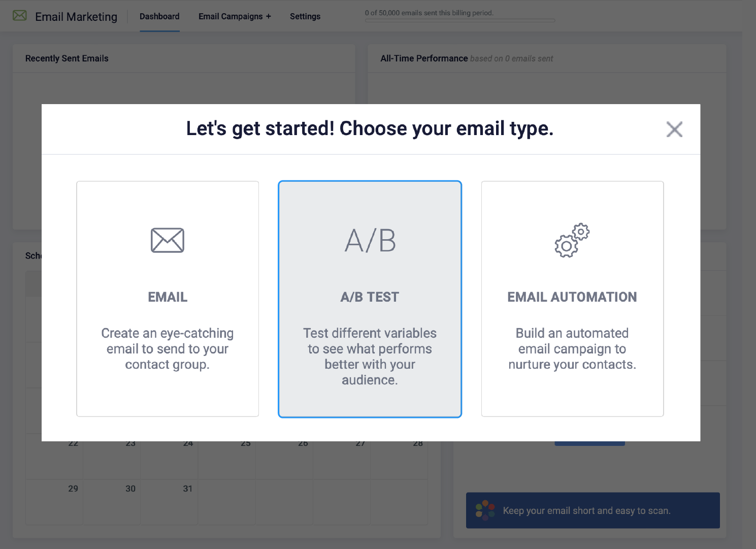Open the Settings tab
This screenshot has width=756, height=549.
pyautogui.click(x=305, y=16)
